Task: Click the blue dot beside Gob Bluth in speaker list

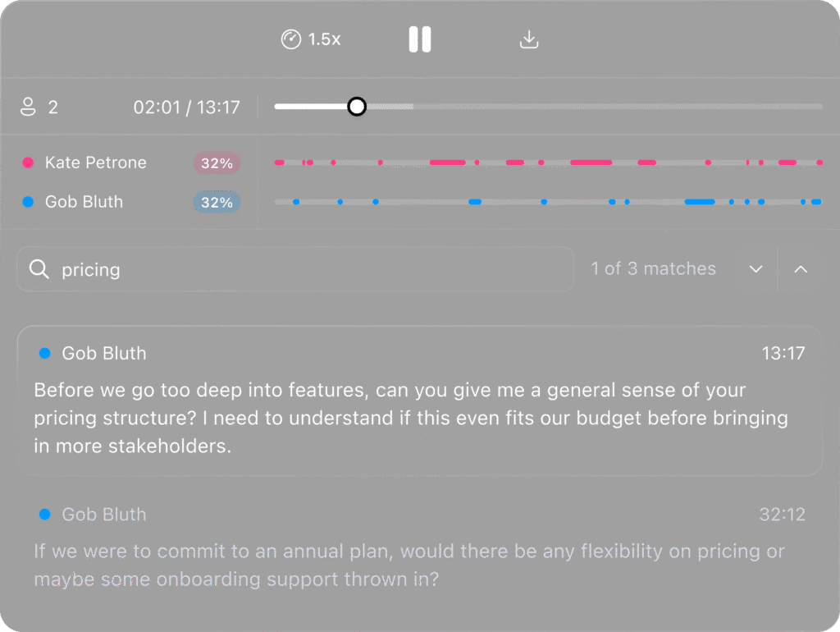Action: point(28,202)
